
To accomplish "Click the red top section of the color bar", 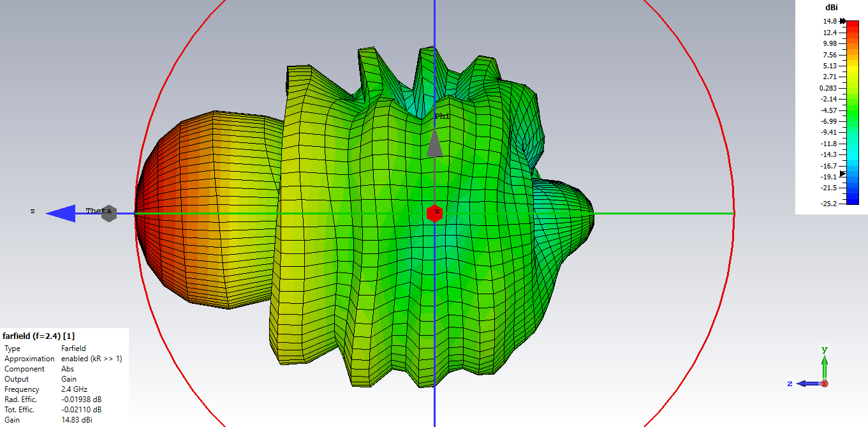I will [x=852, y=27].
